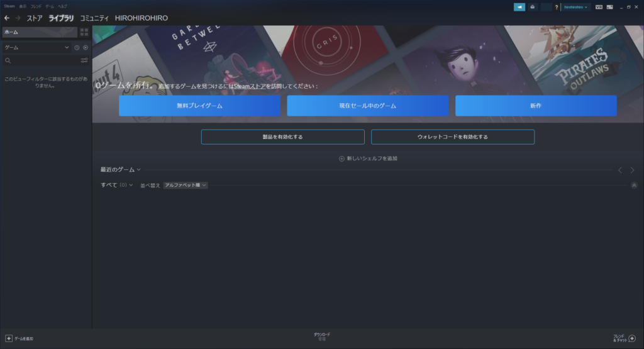Open advanced filter sliders icon

coord(84,60)
